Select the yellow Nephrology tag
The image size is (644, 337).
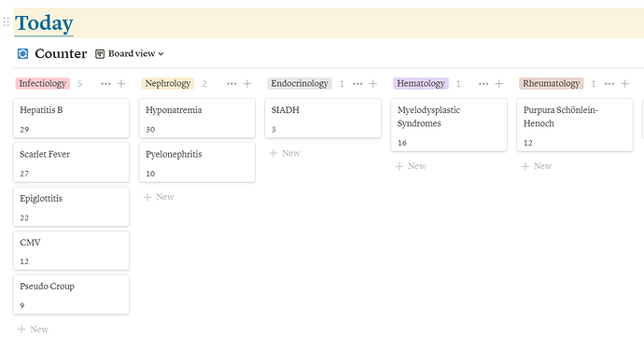pyautogui.click(x=168, y=83)
